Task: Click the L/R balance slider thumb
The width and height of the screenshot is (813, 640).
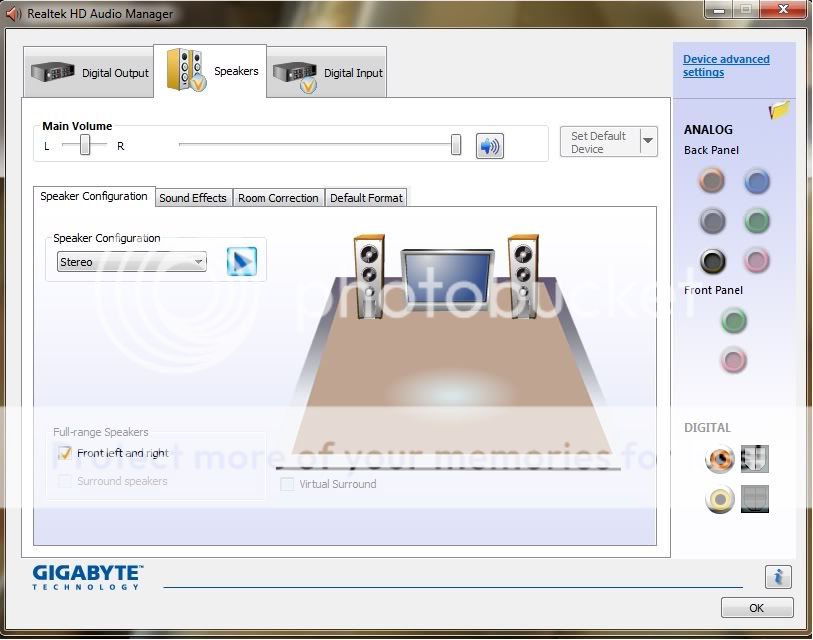Action: coord(85,145)
